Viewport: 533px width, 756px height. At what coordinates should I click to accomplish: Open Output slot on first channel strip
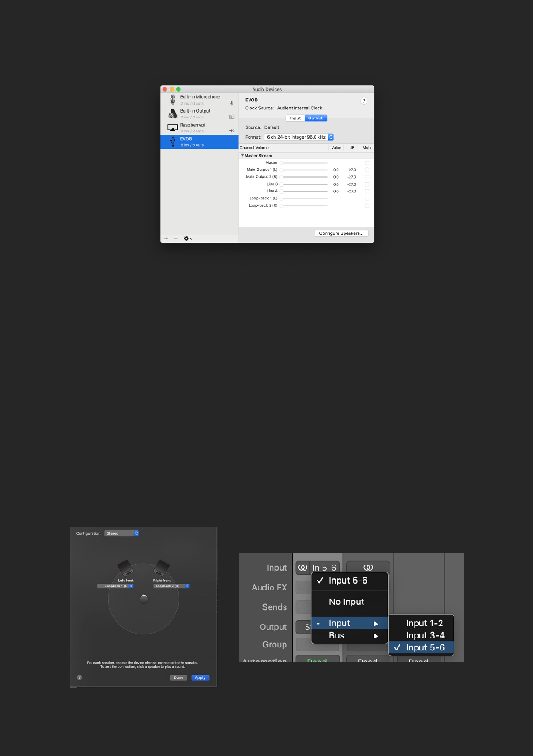coord(303,627)
